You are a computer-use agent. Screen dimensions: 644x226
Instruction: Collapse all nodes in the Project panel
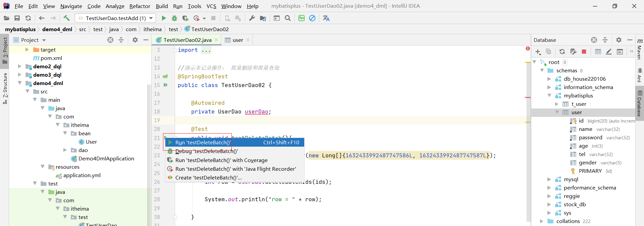(121, 40)
